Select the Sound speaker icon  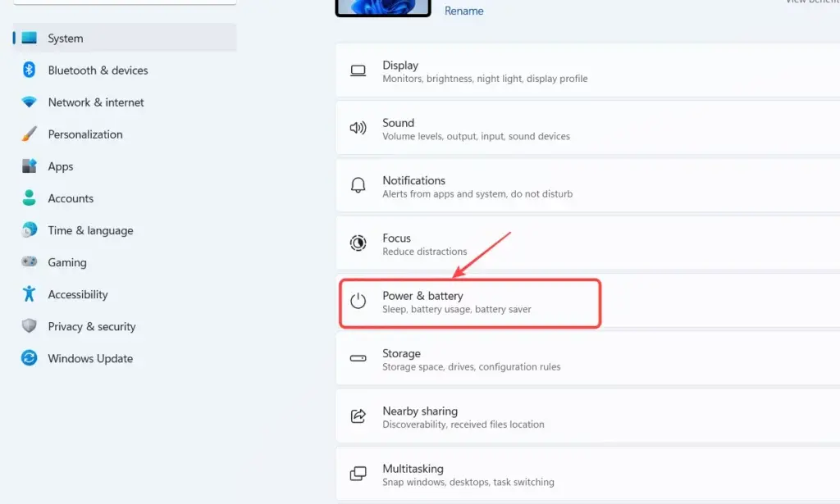(358, 128)
